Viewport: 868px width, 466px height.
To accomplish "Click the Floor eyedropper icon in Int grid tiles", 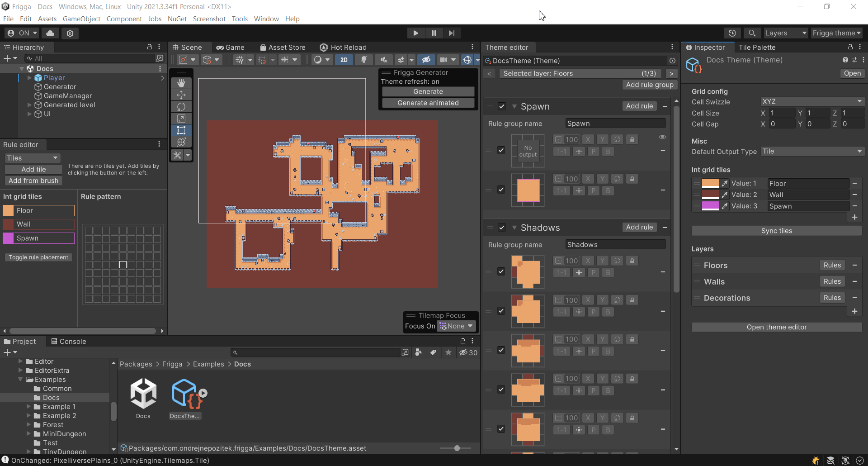I will [725, 183].
